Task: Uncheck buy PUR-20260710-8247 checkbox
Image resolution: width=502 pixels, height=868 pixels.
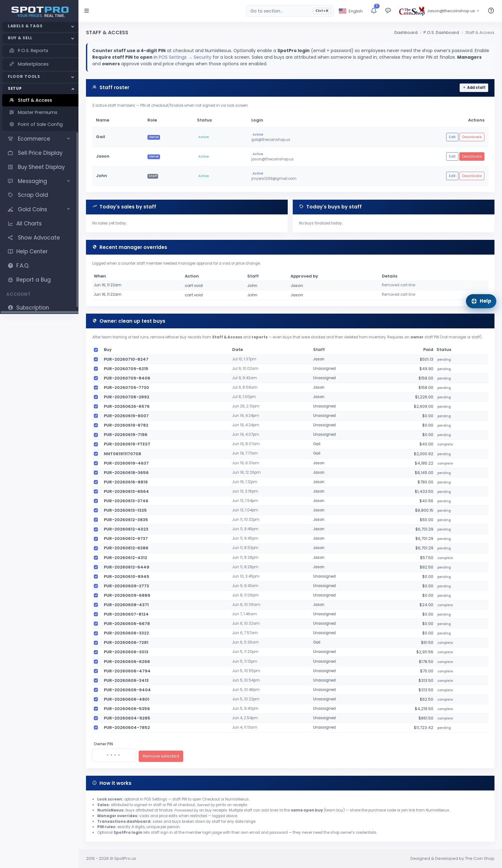Action: point(96,359)
